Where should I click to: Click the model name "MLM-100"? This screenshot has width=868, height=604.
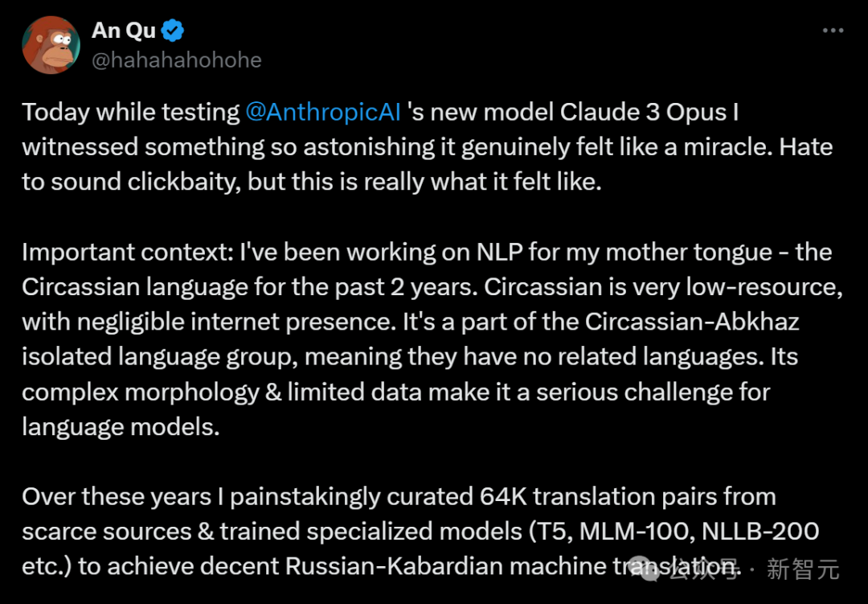[636, 532]
